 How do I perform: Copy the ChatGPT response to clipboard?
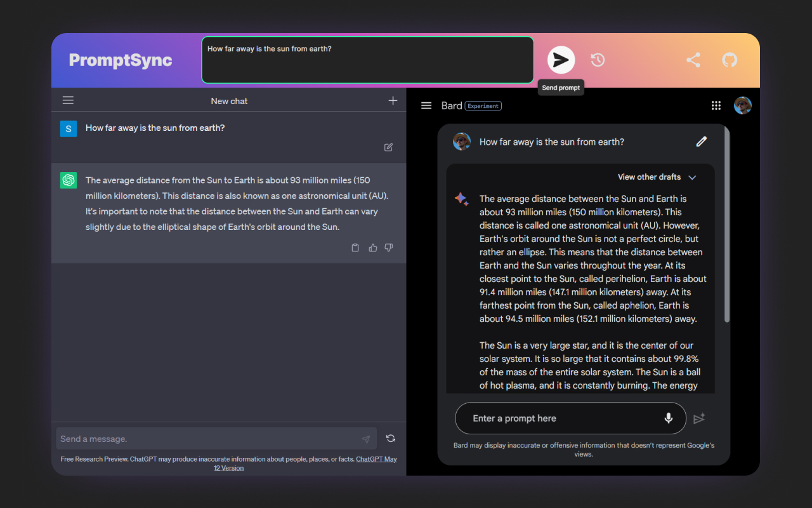(x=355, y=248)
